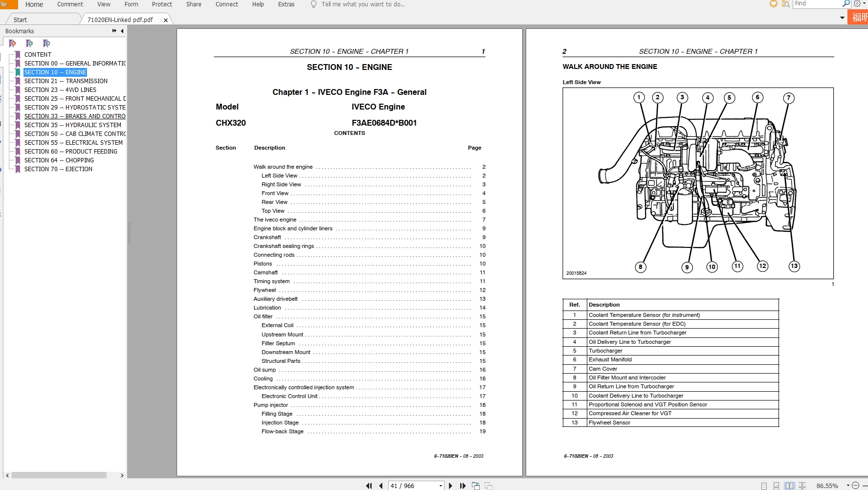This screenshot has height=490, width=868.
Task: Click the Tell me what you want field
Action: coord(363,4)
